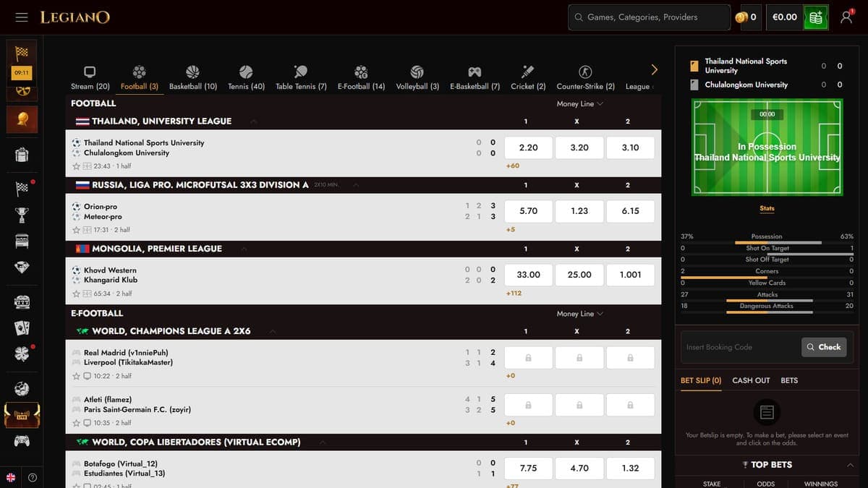The height and width of the screenshot is (488, 868).
Task: Bet on odds 2.20 for Thailand National
Action: point(529,147)
